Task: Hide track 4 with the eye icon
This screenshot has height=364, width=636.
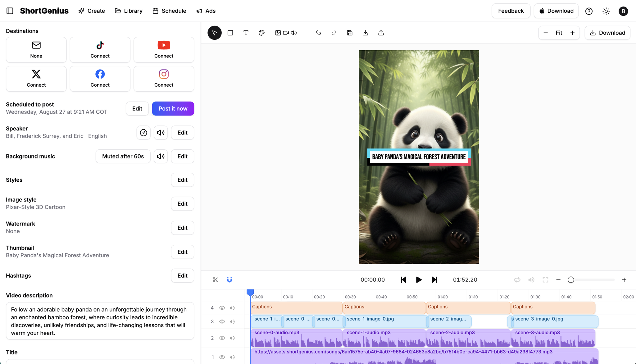Action: [x=222, y=308]
